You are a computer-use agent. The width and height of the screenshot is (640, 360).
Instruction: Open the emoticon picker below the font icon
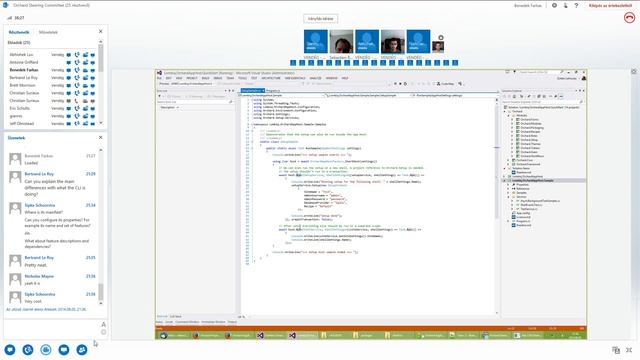tap(103, 332)
